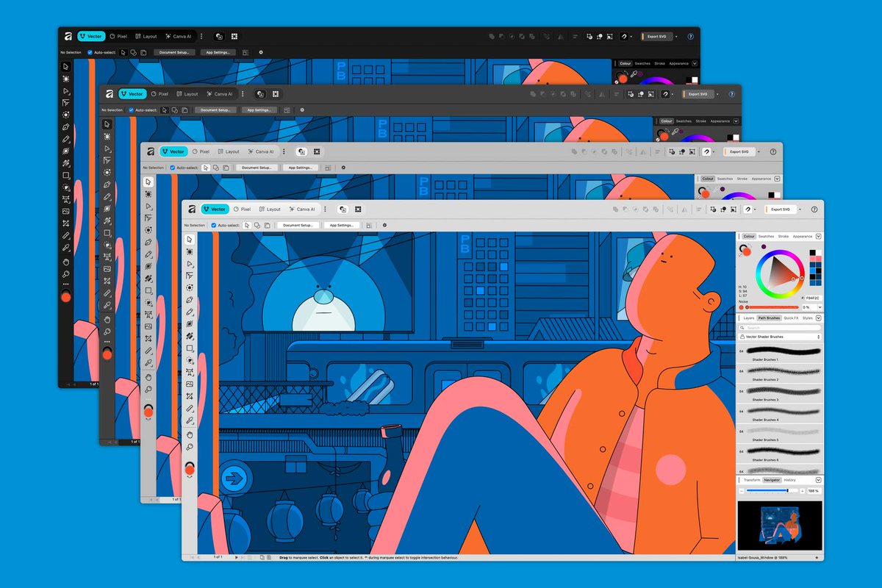
Task: Select the Hand tool in the black window
Action: (65, 261)
